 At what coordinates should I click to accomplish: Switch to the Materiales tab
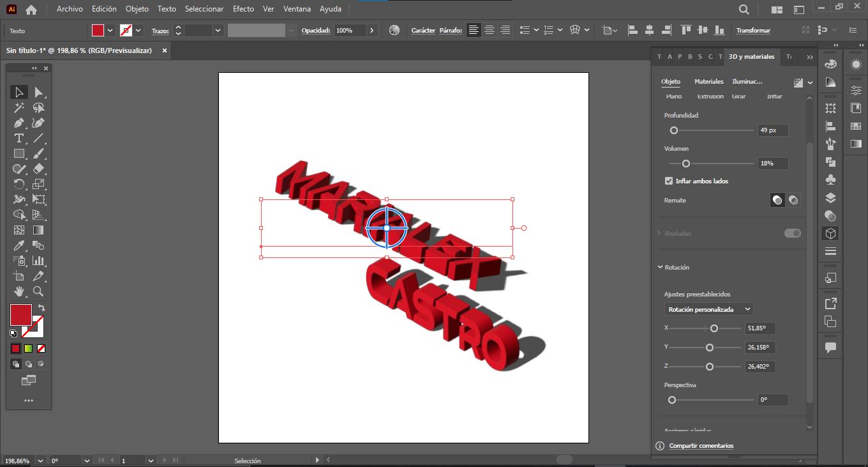(709, 82)
